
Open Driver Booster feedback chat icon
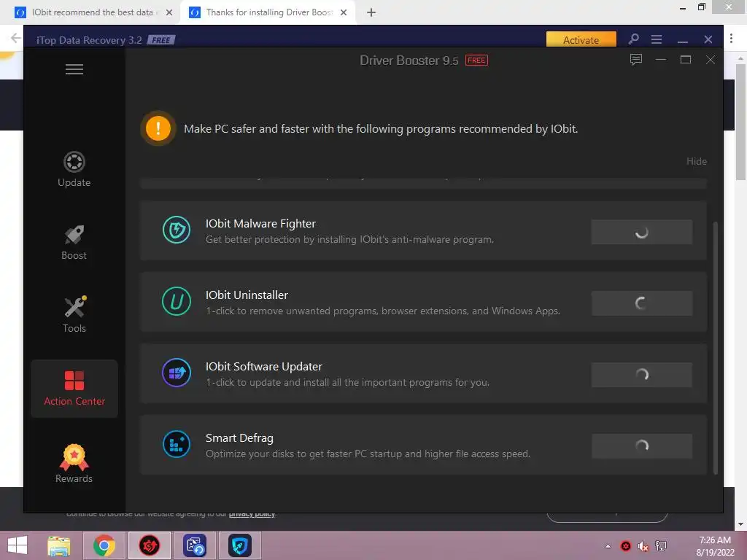(636, 60)
